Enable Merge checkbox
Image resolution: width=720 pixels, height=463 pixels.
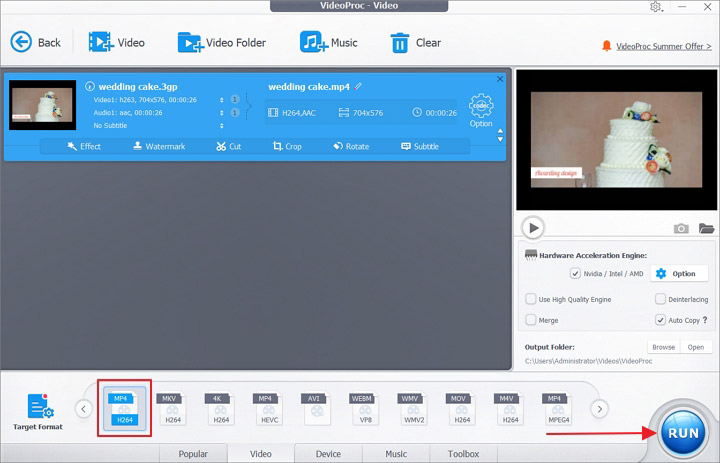tap(530, 320)
